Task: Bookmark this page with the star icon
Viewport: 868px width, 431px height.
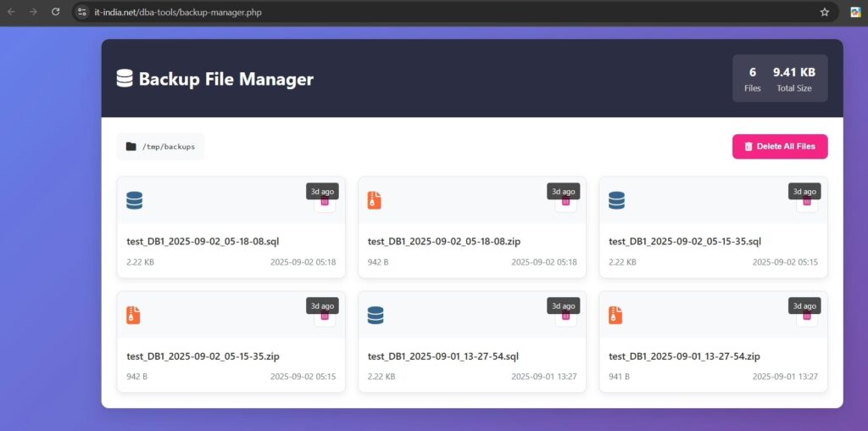Action: click(x=824, y=12)
